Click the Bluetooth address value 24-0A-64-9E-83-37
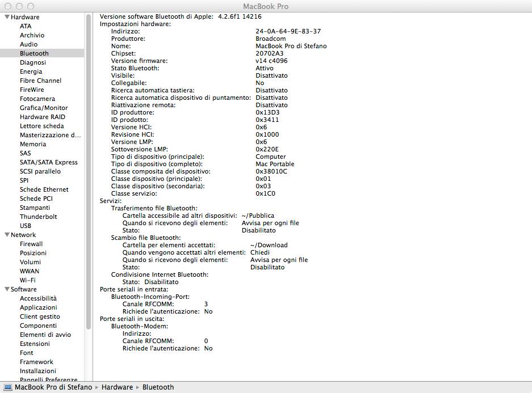The width and height of the screenshot is (532, 393). pos(288,31)
